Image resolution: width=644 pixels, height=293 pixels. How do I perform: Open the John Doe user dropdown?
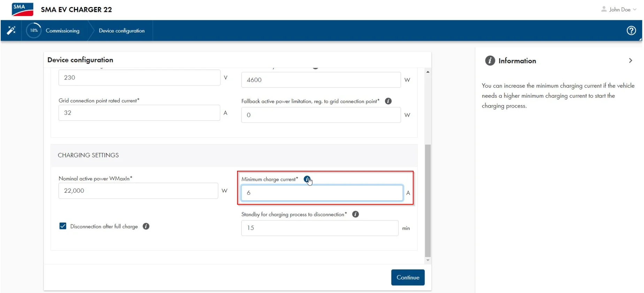tap(619, 9)
